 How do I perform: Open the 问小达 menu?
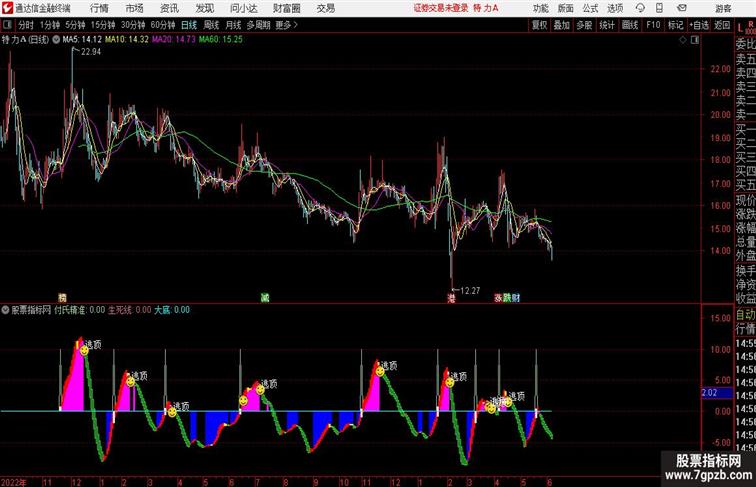click(x=243, y=8)
